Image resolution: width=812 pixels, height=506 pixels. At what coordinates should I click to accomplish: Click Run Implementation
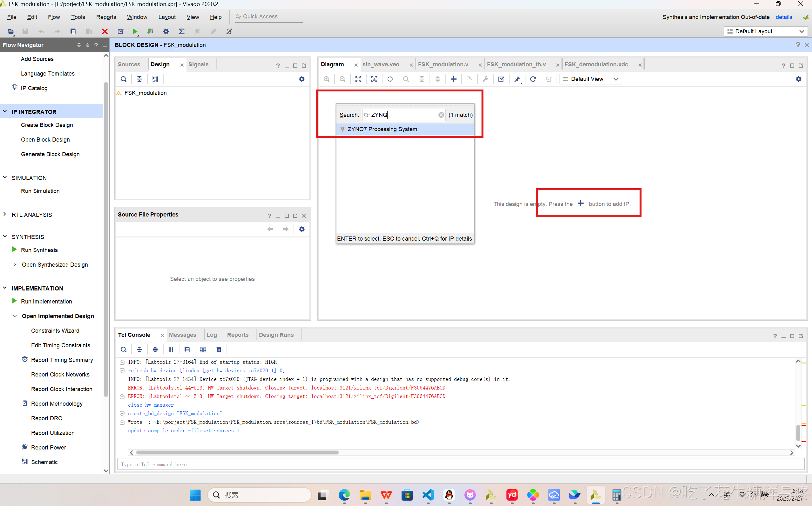coord(46,301)
